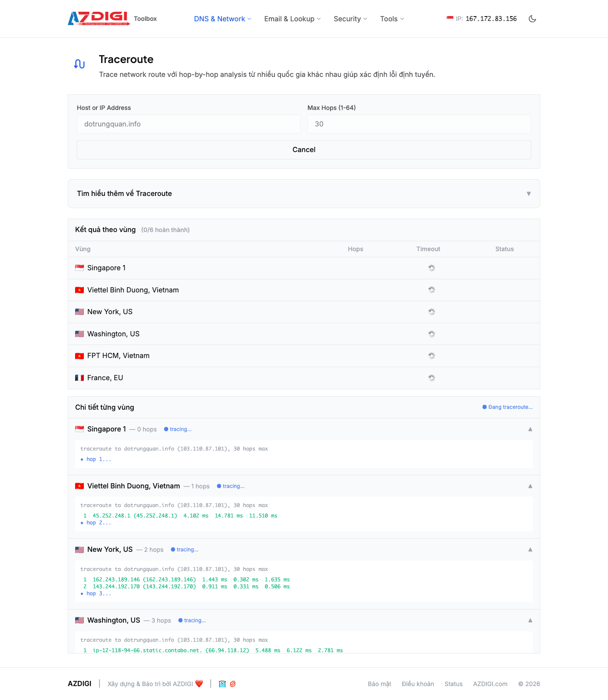This screenshot has height=700, width=608.
Task: Open the Email & Lookup menu
Action: pyautogui.click(x=292, y=19)
